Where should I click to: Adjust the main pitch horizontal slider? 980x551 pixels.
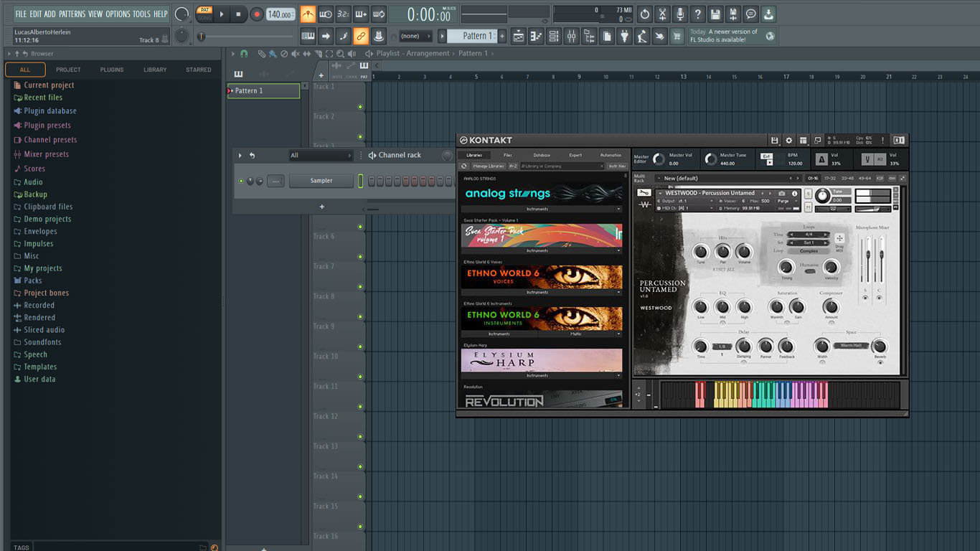point(246,36)
